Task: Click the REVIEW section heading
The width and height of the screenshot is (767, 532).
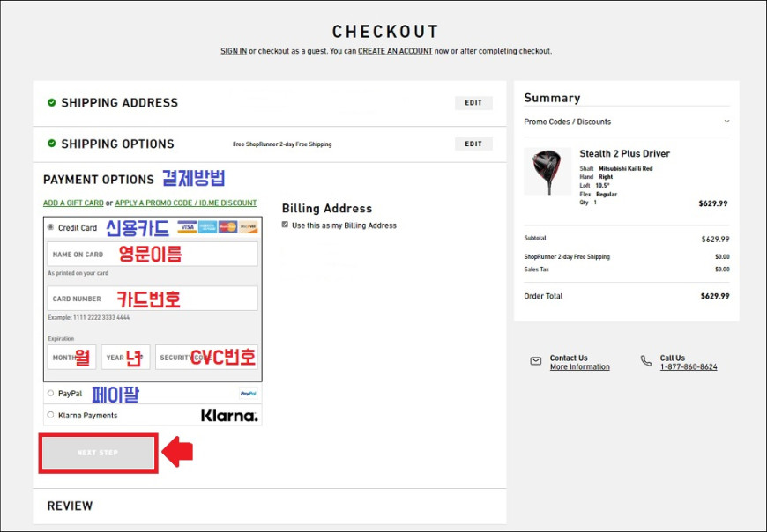Action: [x=70, y=506]
